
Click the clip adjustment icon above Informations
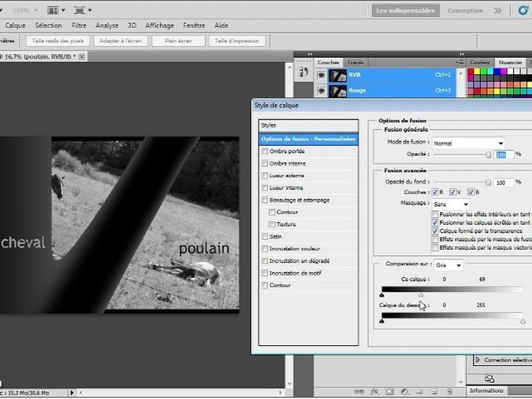click(489, 378)
